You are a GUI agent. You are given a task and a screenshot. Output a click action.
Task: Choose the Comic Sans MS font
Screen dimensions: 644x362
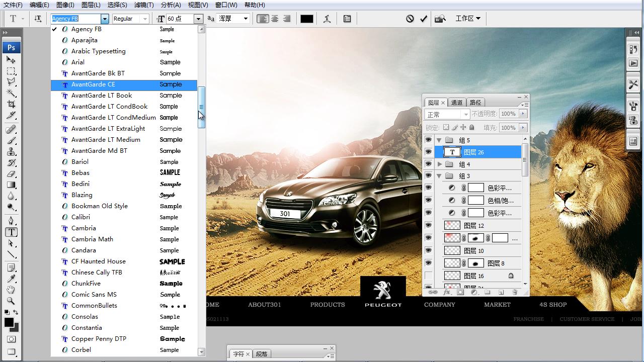click(x=124, y=295)
